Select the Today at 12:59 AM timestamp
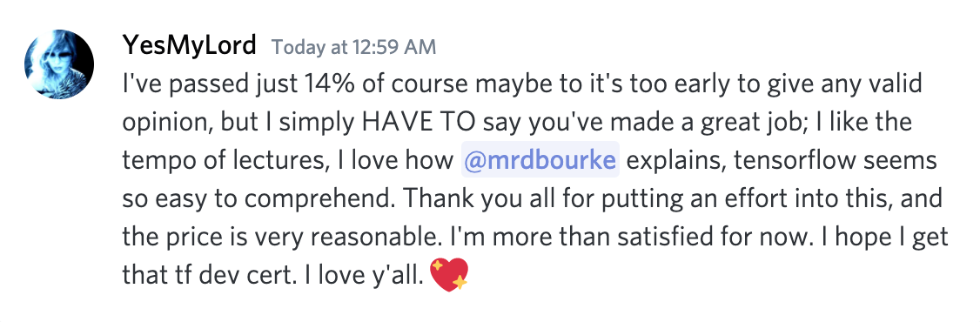Viewport: 980px width, 322px height. pyautogui.click(x=353, y=48)
